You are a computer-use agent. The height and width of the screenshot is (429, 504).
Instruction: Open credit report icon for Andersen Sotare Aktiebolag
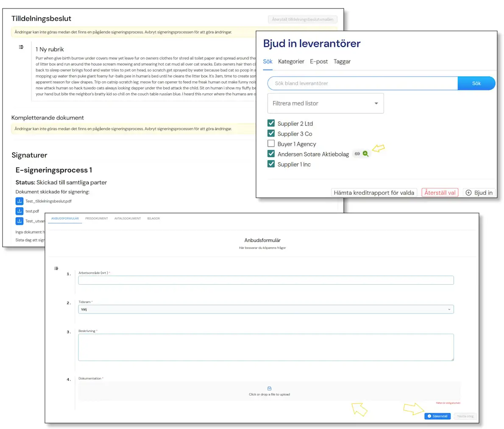point(365,154)
